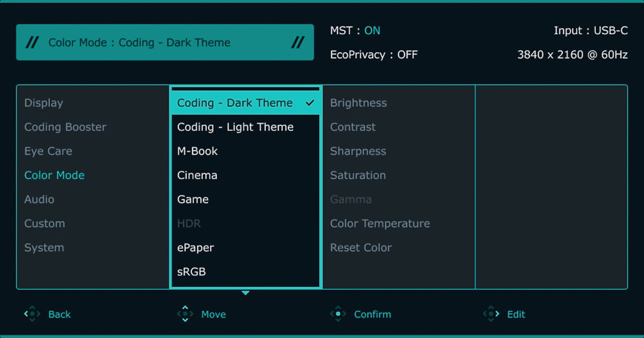Select the System menu item
This screenshot has height=338, width=644.
coord(44,248)
